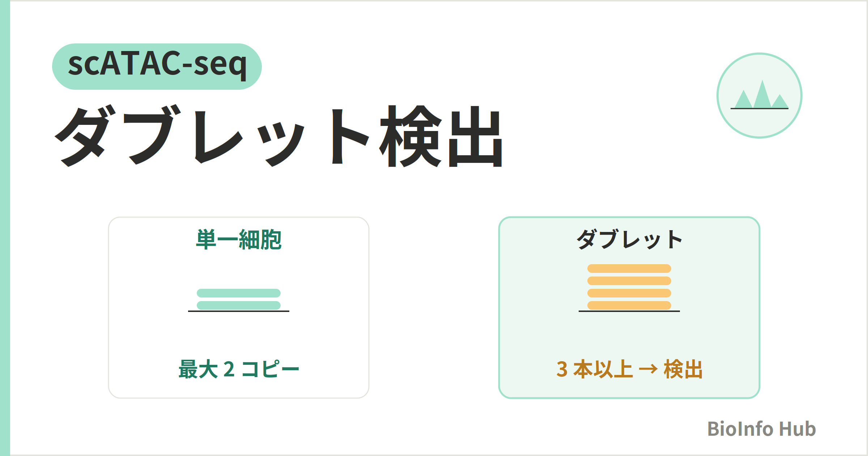The height and width of the screenshot is (456, 868).
Task: Click the tallest center peak in logo
Action: tap(762, 94)
